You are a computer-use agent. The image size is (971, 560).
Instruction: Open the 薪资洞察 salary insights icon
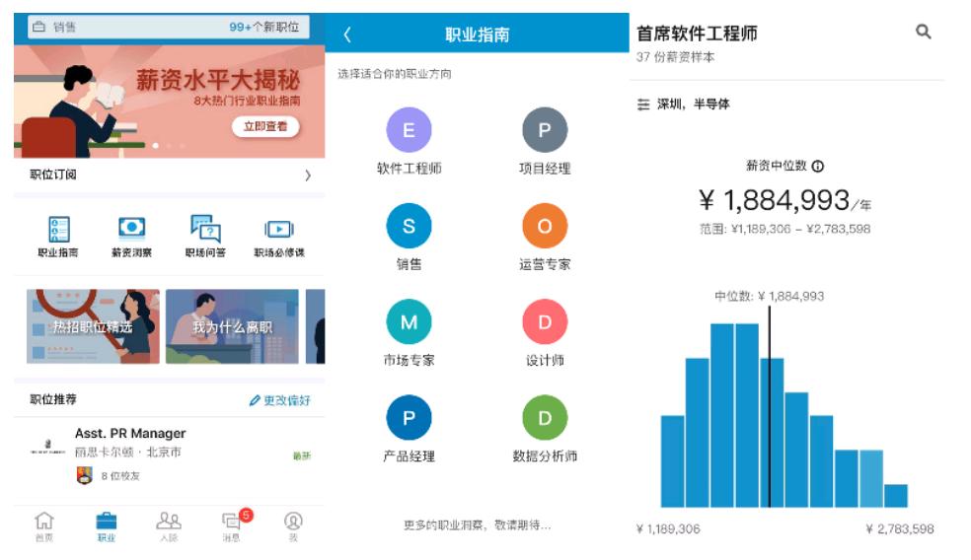[x=132, y=228]
